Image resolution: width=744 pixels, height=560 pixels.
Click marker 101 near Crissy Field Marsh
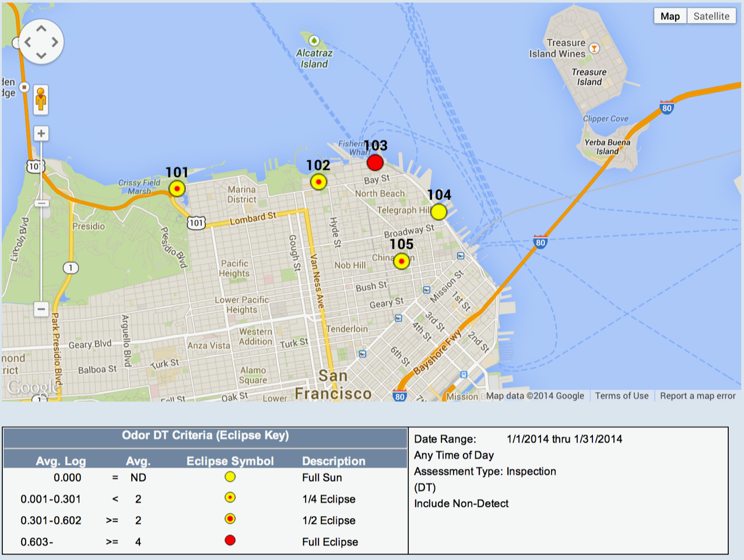[177, 188]
